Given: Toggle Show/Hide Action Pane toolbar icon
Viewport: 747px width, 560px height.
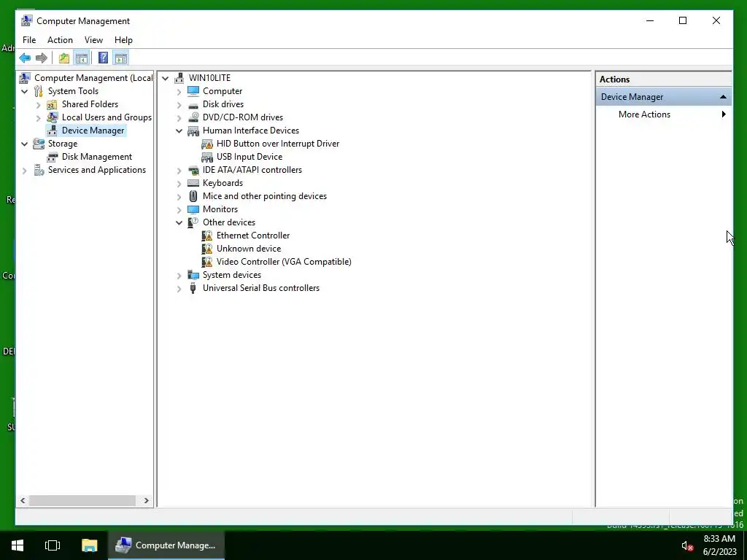Looking at the screenshot, I should click(x=121, y=58).
